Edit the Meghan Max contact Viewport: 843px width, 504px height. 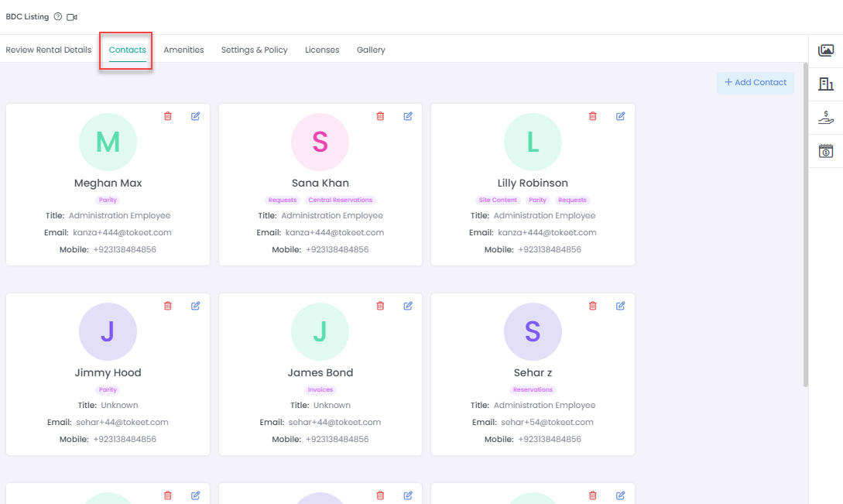pos(196,116)
